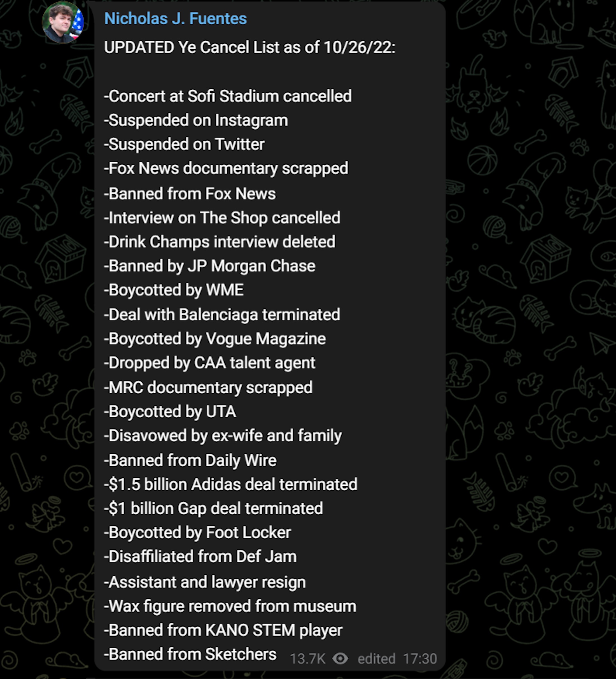This screenshot has width=616, height=679.
Task: Click the 'Concert at Sofi Stadium cancelled' line
Action: [x=228, y=96]
